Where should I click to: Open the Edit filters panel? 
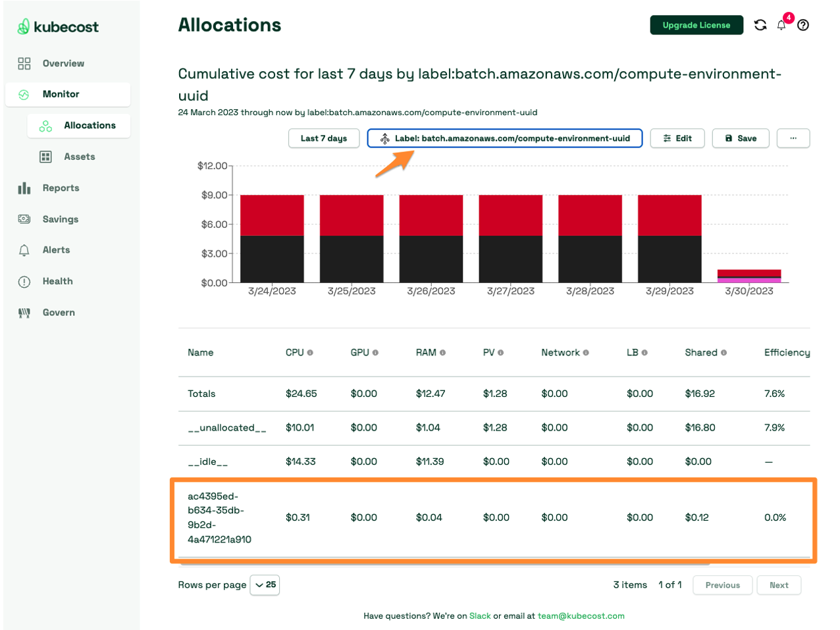pos(677,138)
